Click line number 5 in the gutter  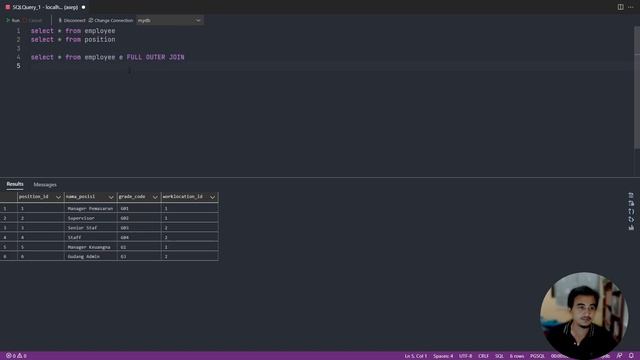coord(18,66)
